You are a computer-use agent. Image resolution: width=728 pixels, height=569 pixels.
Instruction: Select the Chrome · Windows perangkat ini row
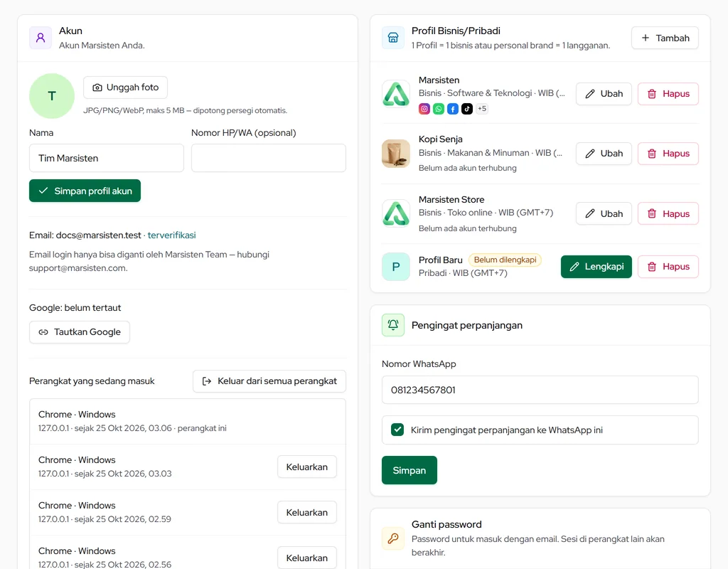(188, 421)
